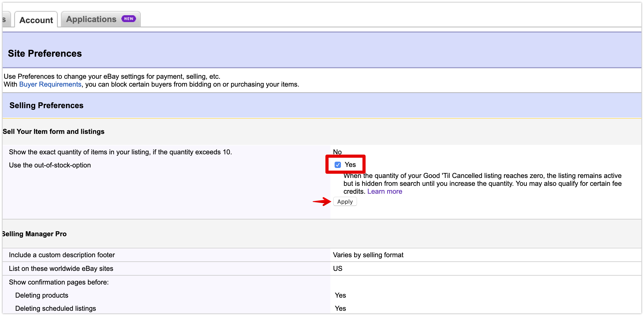644x316 pixels.
Task: Click 'Show confirmation pages before:' label
Action: (x=59, y=282)
